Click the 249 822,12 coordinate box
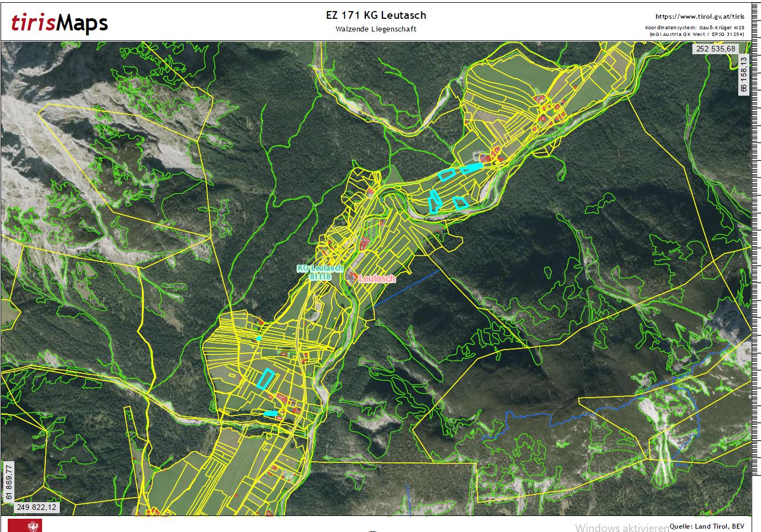 pyautogui.click(x=37, y=507)
